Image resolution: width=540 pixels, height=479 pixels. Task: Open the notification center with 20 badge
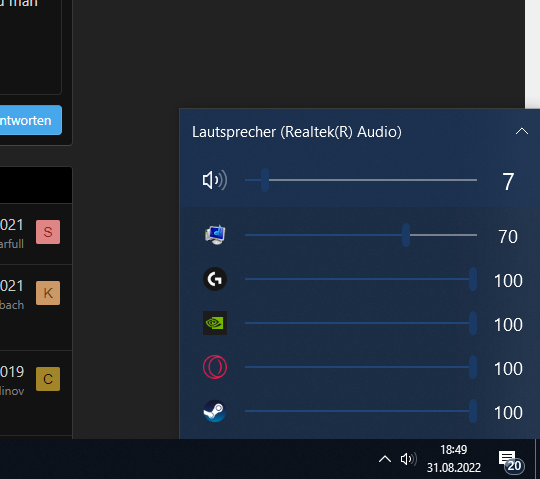click(x=511, y=461)
